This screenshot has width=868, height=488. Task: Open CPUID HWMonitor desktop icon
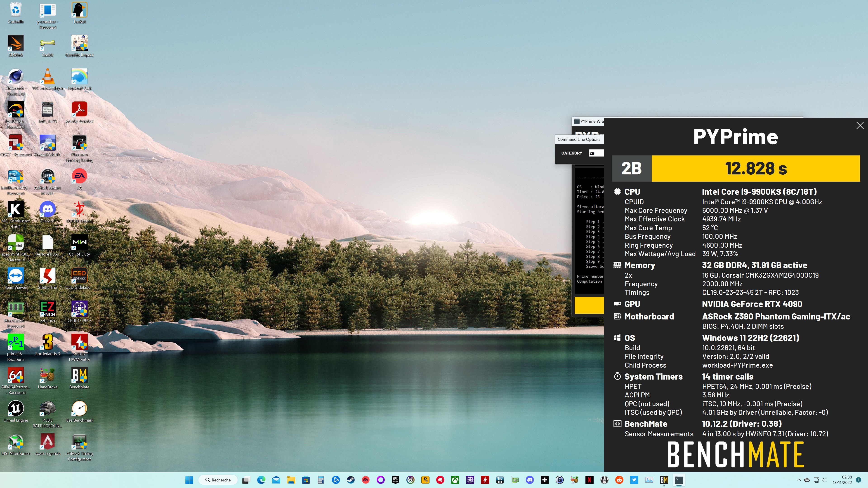pyautogui.click(x=80, y=348)
